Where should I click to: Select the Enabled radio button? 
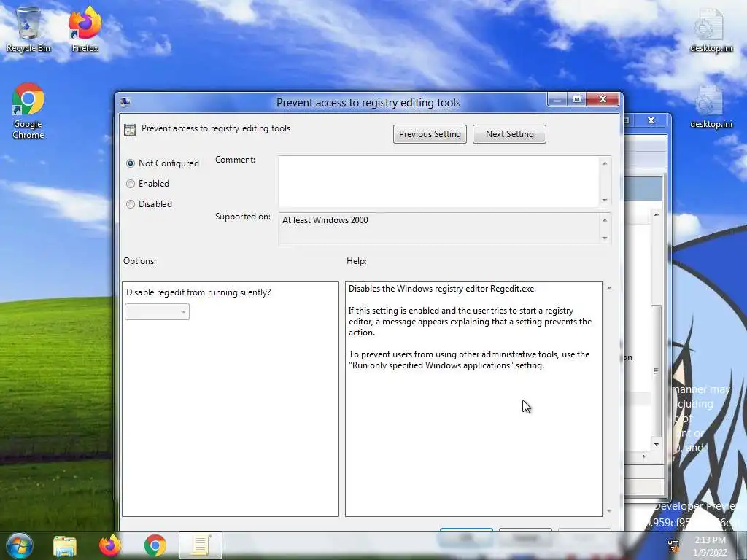coord(130,184)
